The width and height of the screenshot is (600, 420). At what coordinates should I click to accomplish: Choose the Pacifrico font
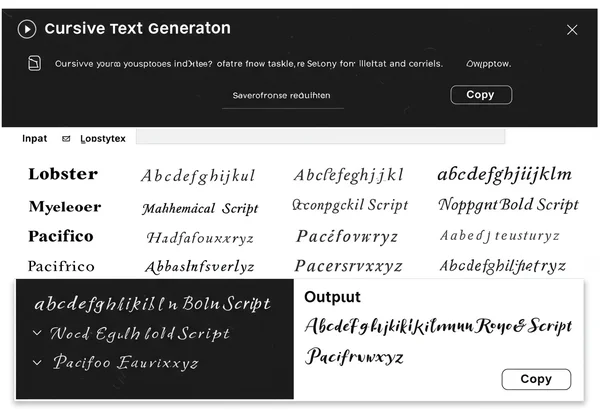(x=61, y=266)
